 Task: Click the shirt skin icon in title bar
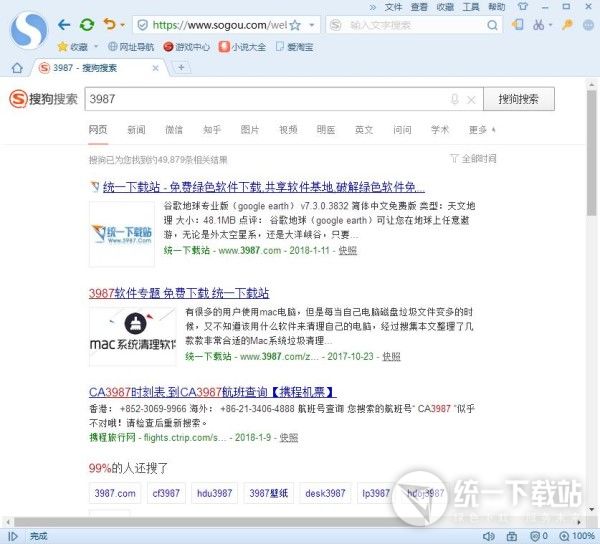(522, 7)
